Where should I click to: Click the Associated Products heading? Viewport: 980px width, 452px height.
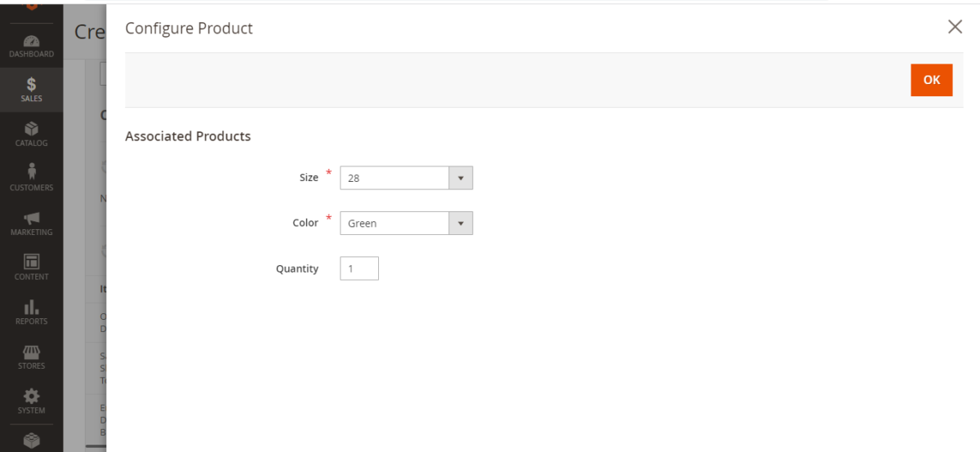(x=188, y=136)
